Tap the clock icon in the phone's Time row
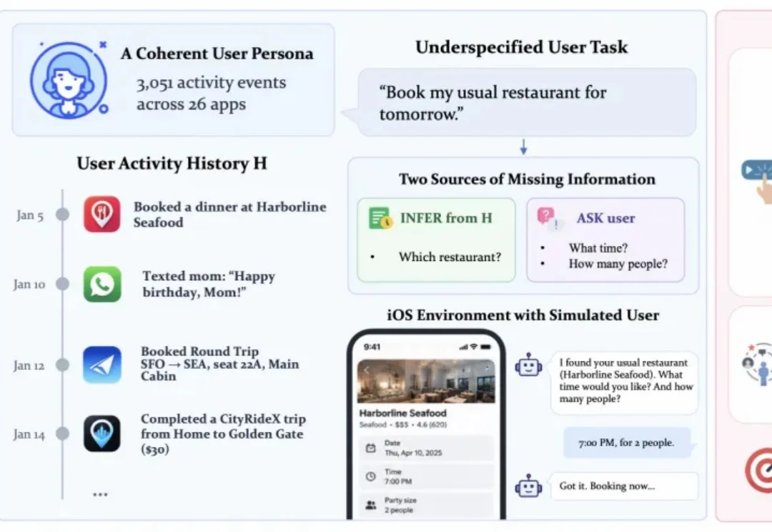 371,476
